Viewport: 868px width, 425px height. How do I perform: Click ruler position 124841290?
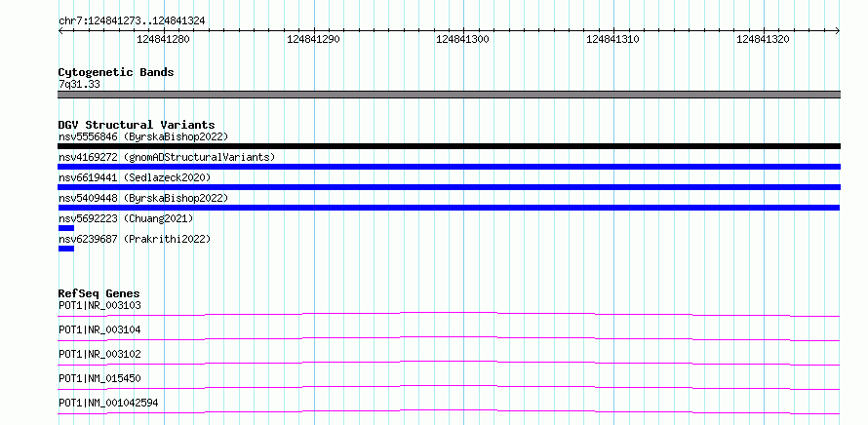(313, 39)
